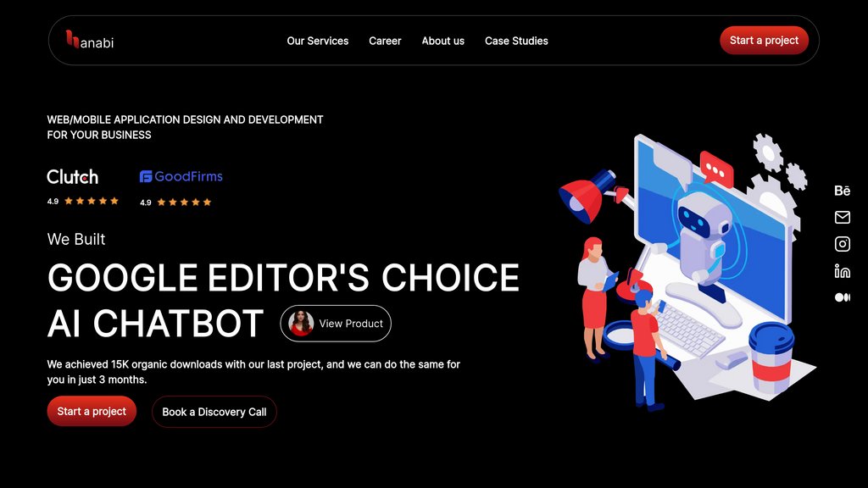Click the Clutch logo

tap(73, 177)
